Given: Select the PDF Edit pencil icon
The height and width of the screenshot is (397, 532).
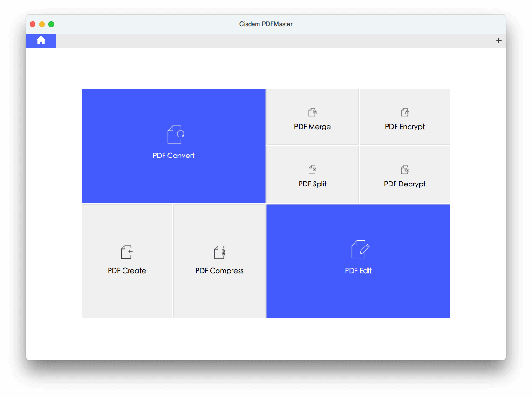Looking at the screenshot, I should [x=358, y=250].
